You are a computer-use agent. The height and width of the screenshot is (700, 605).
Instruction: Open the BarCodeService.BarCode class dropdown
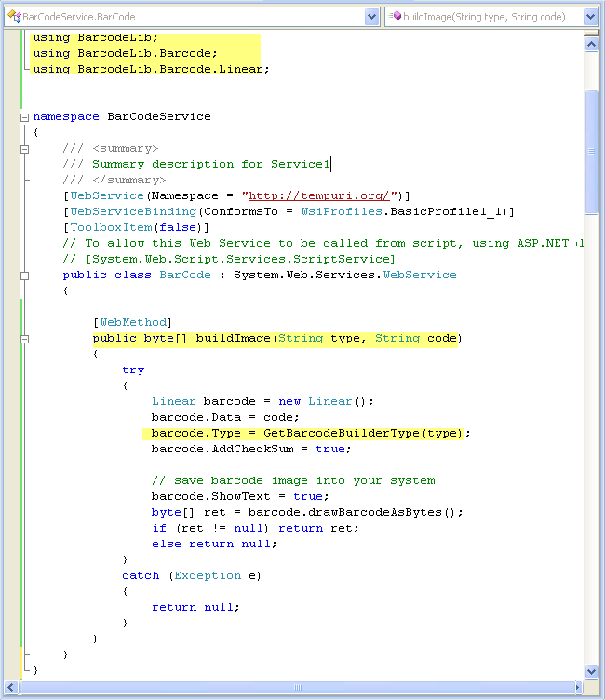click(371, 17)
